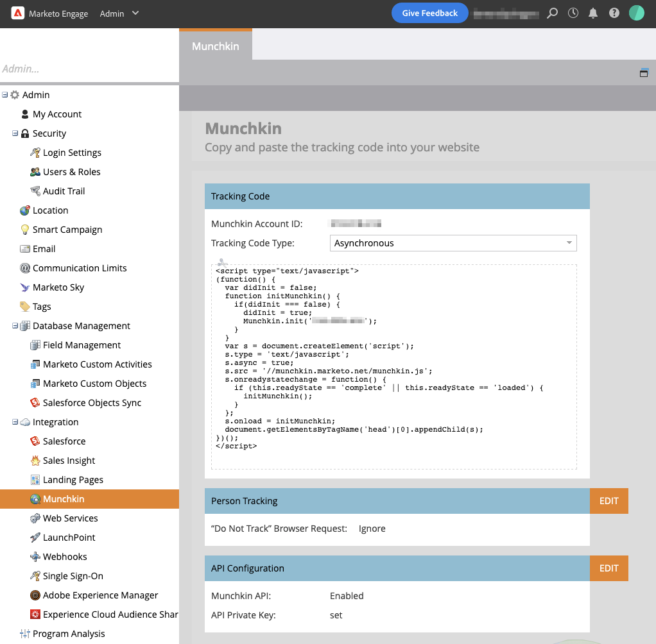Click the Program Analysis sliders icon
This screenshot has width=656, height=644.
pos(25,634)
